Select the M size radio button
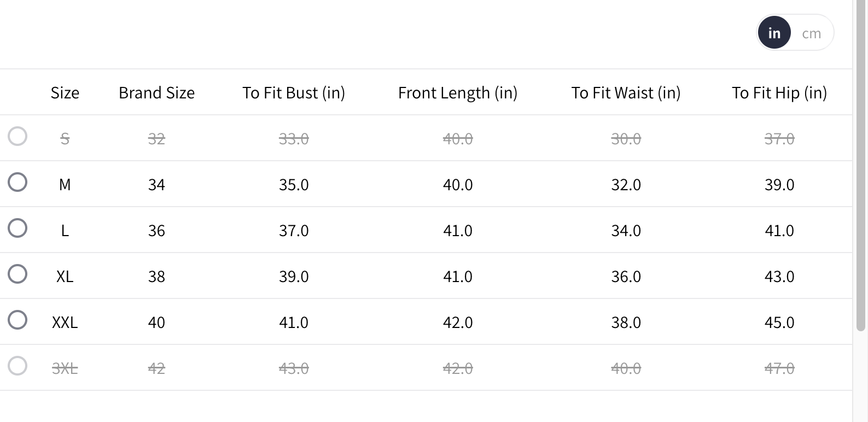868x422 pixels. pos(18,182)
